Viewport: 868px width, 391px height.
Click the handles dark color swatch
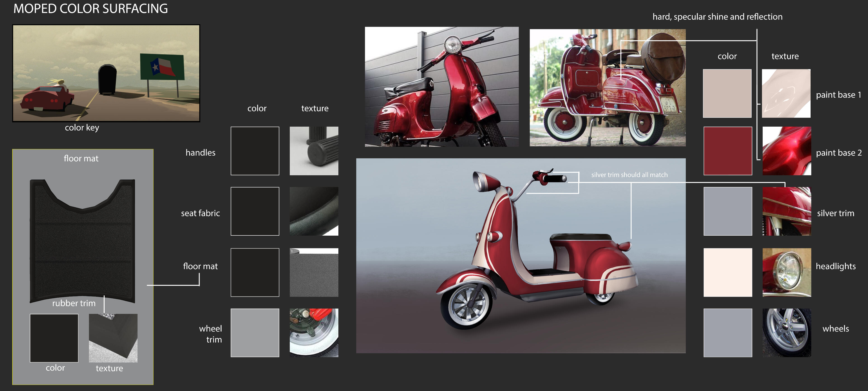coord(255,151)
